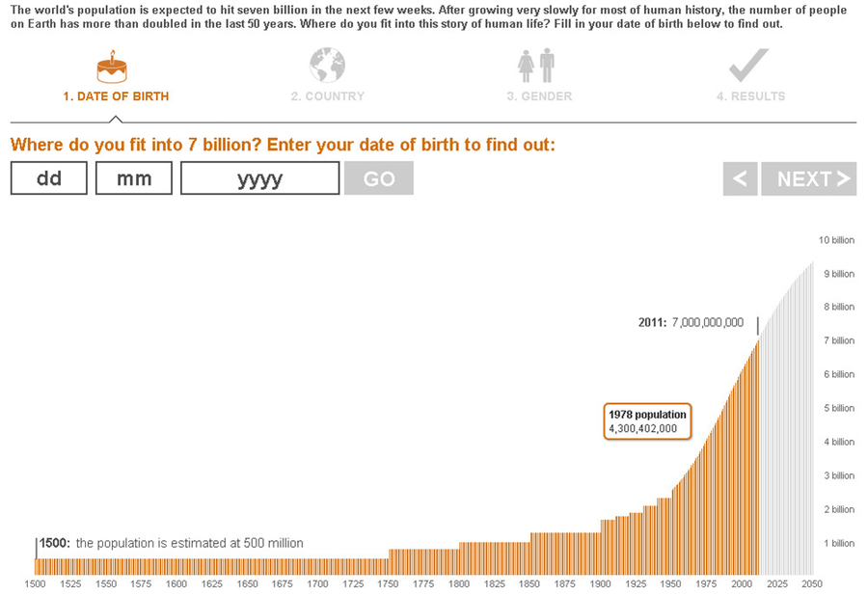Focus the dd day input field
Viewport: 868px width, 595px height.
click(49, 178)
